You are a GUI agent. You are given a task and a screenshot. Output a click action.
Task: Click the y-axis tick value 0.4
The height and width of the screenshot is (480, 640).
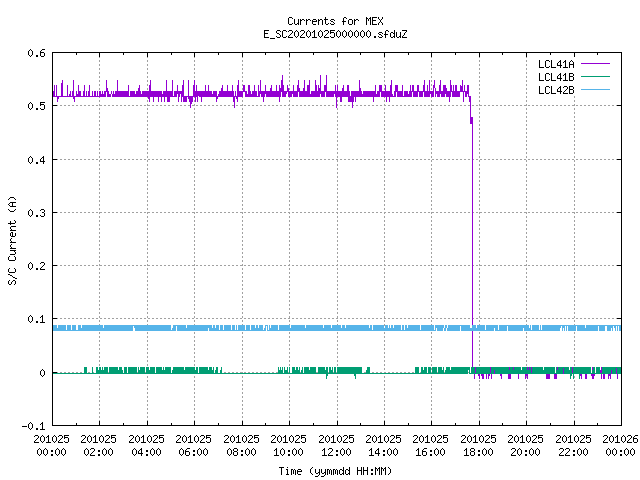36,160
